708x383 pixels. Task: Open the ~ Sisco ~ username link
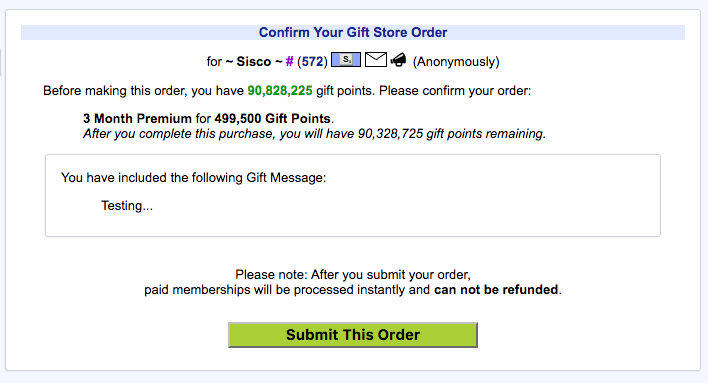click(254, 61)
